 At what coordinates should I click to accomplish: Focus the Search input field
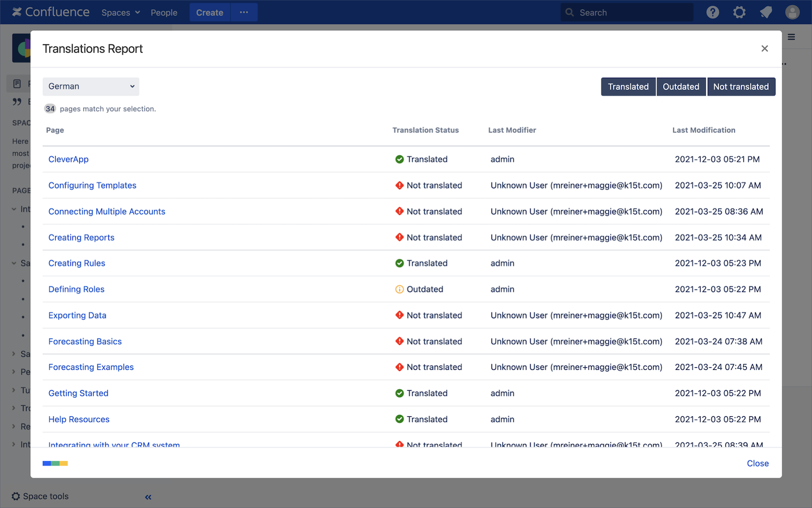click(631, 13)
